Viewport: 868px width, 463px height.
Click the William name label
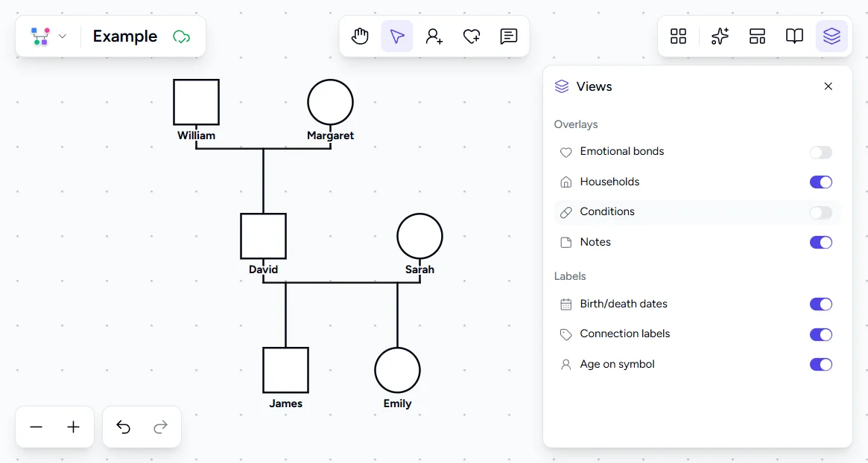[196, 135]
